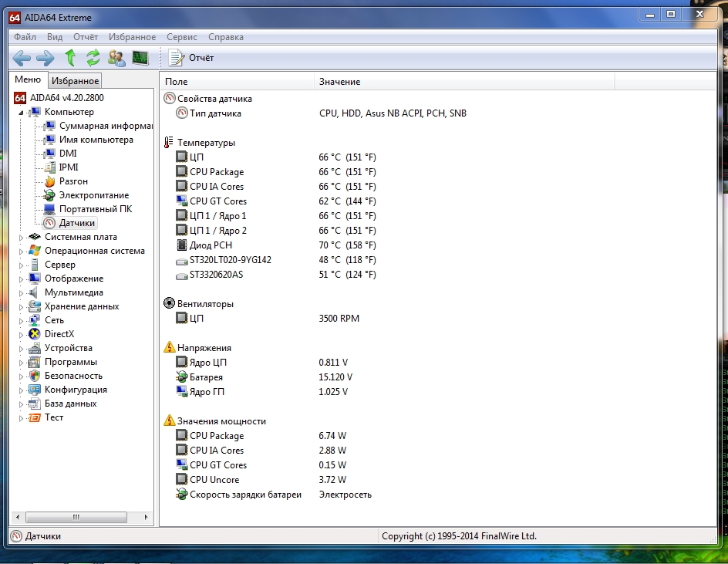The height and width of the screenshot is (564, 728).
Task: Click the IPMI item icon
Action: 49,167
